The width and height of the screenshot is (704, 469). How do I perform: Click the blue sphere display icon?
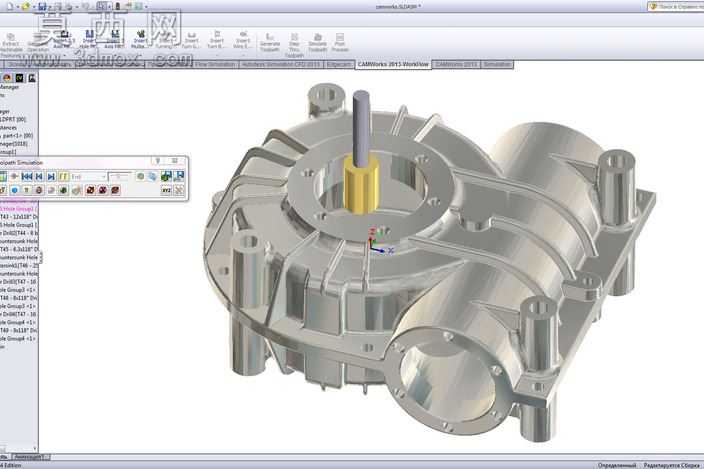[15, 190]
